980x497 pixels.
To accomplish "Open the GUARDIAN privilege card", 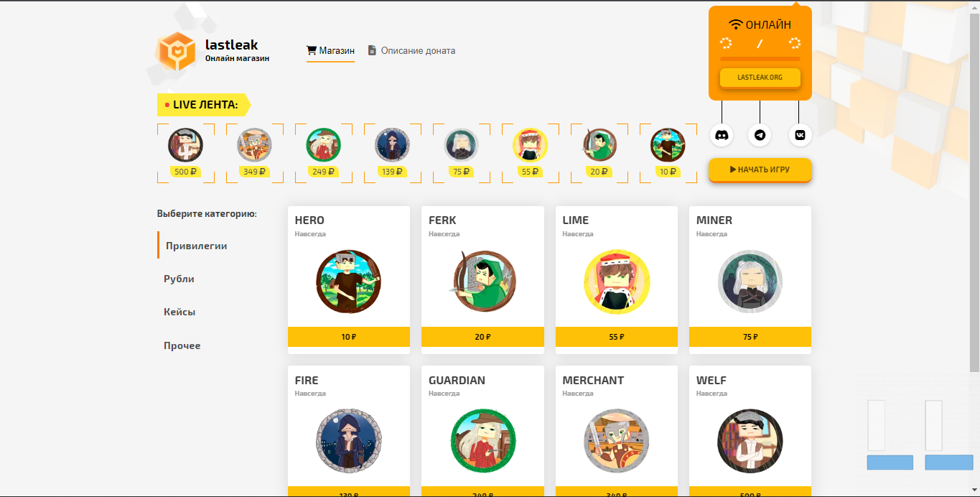I will pyautogui.click(x=482, y=431).
